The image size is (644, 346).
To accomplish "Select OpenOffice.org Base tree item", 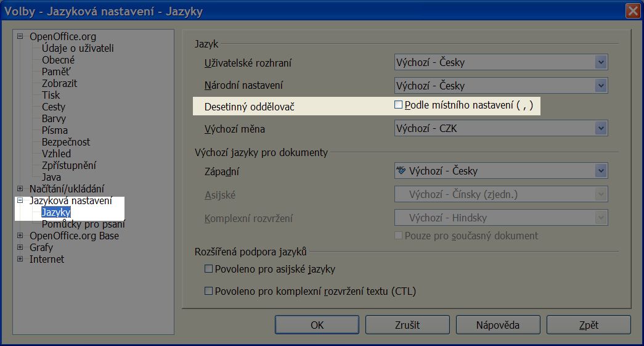I will point(74,236).
